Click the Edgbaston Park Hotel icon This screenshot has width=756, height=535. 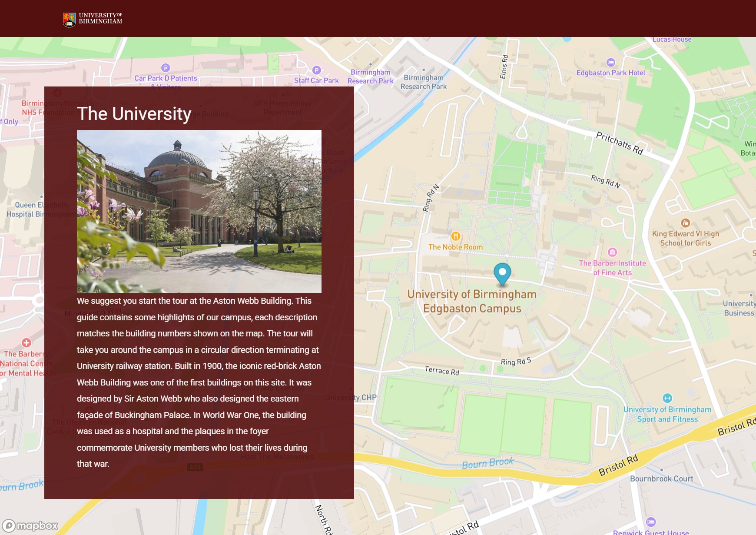click(611, 62)
